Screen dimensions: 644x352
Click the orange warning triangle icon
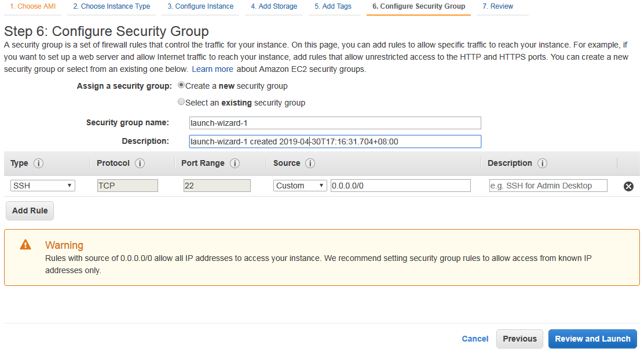(25, 245)
